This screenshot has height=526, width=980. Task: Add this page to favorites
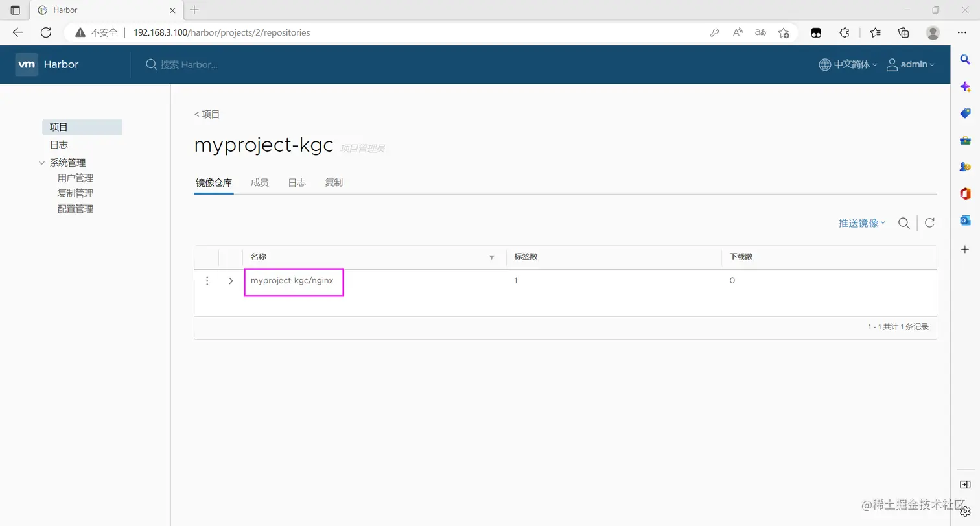pos(784,32)
